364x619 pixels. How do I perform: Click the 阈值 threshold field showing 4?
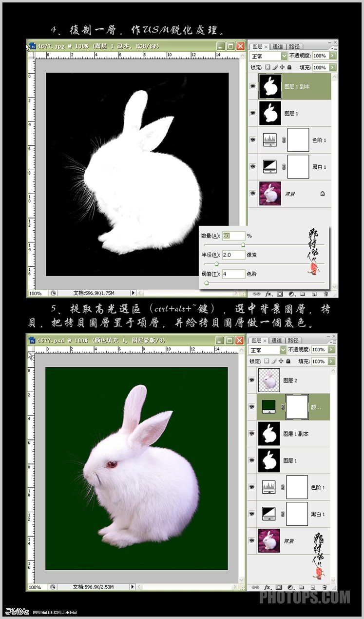point(233,274)
